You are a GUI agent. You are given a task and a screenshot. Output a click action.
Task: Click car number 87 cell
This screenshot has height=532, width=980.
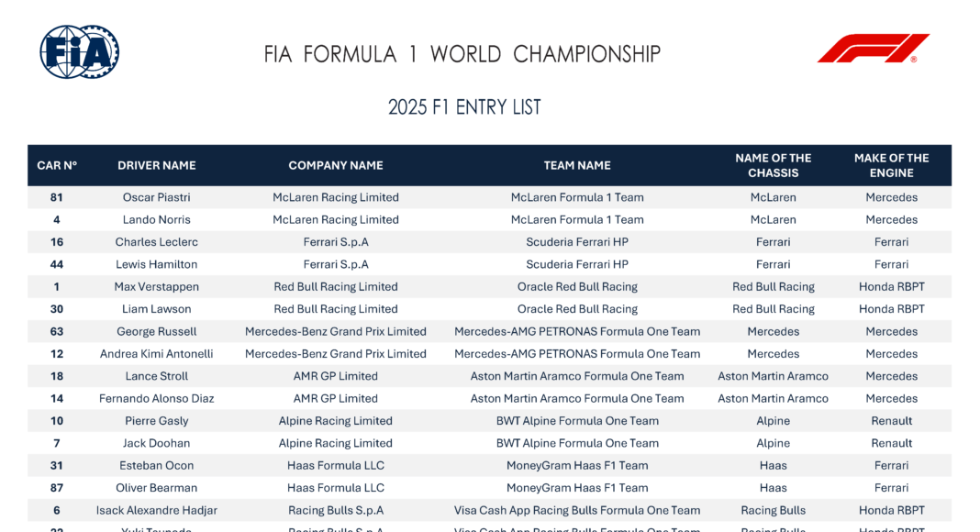coord(57,488)
